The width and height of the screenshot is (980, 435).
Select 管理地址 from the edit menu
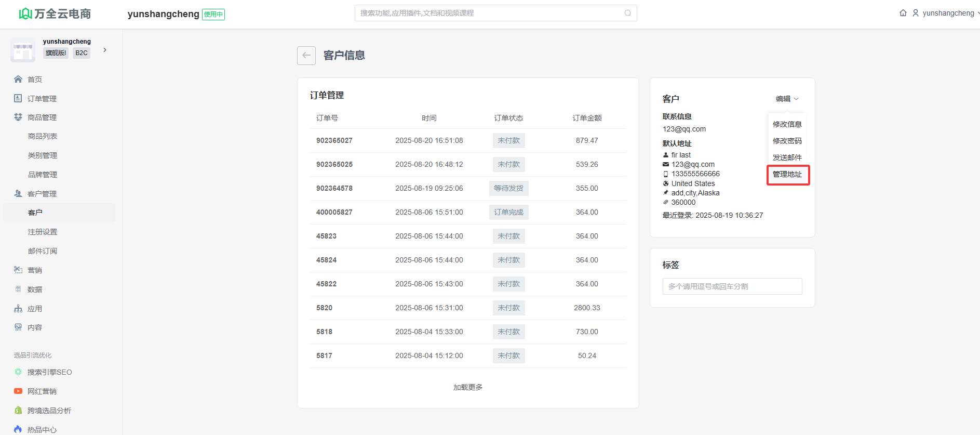787,175
